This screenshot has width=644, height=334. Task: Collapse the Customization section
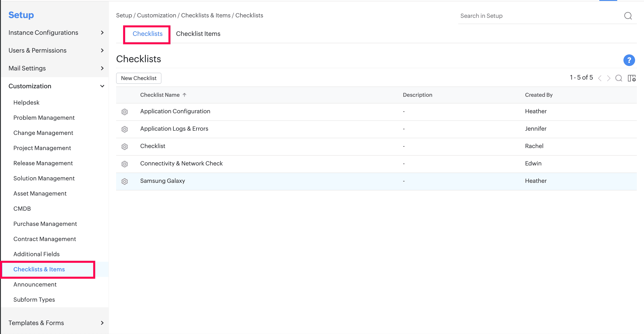(x=102, y=86)
